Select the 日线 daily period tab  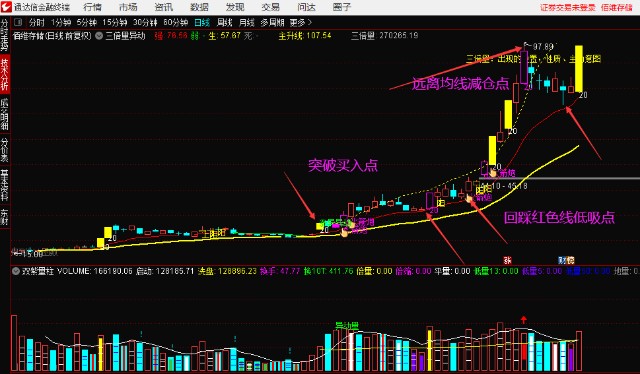click(x=202, y=22)
